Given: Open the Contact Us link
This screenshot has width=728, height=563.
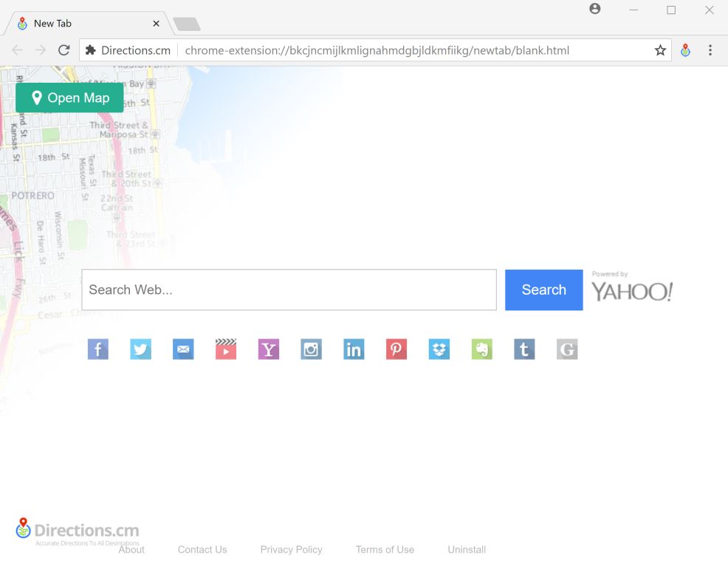Looking at the screenshot, I should point(202,550).
